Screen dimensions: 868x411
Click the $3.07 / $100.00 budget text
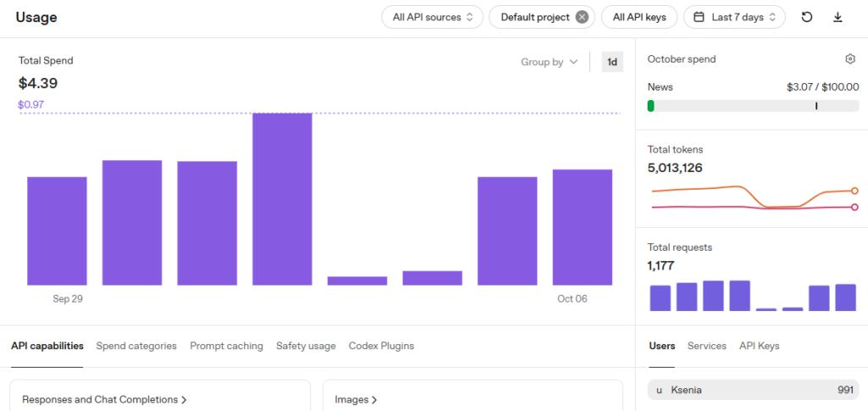pos(822,86)
